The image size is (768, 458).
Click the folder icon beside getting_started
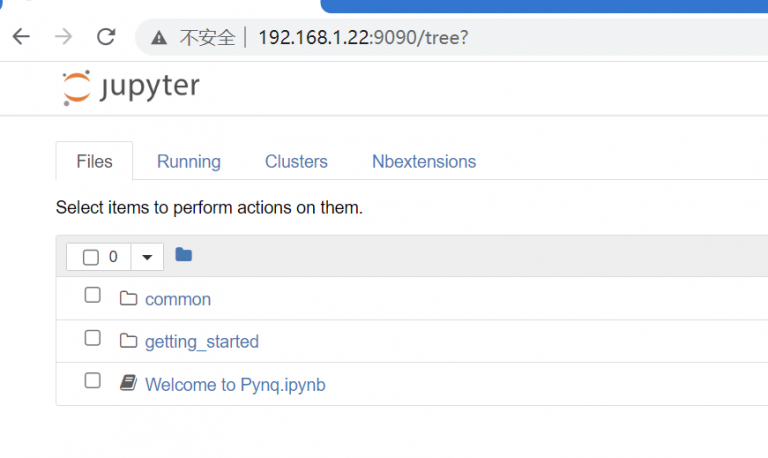[128, 341]
